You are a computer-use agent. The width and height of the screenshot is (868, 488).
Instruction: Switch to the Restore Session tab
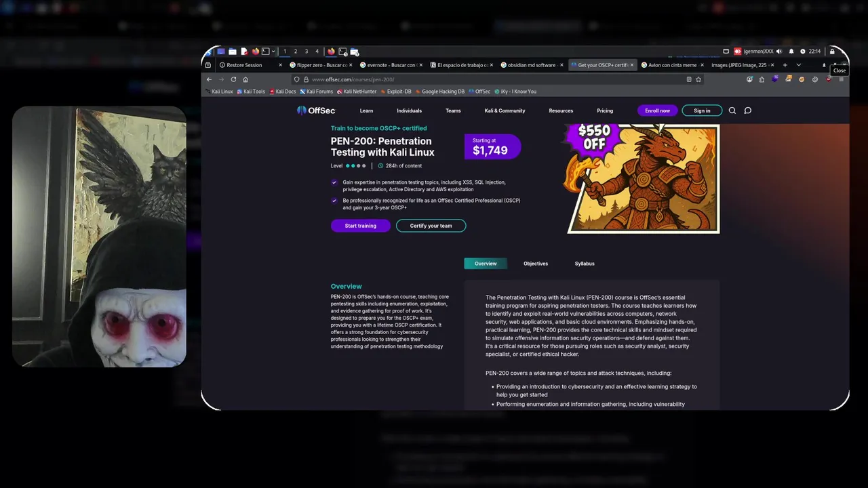[x=250, y=65]
